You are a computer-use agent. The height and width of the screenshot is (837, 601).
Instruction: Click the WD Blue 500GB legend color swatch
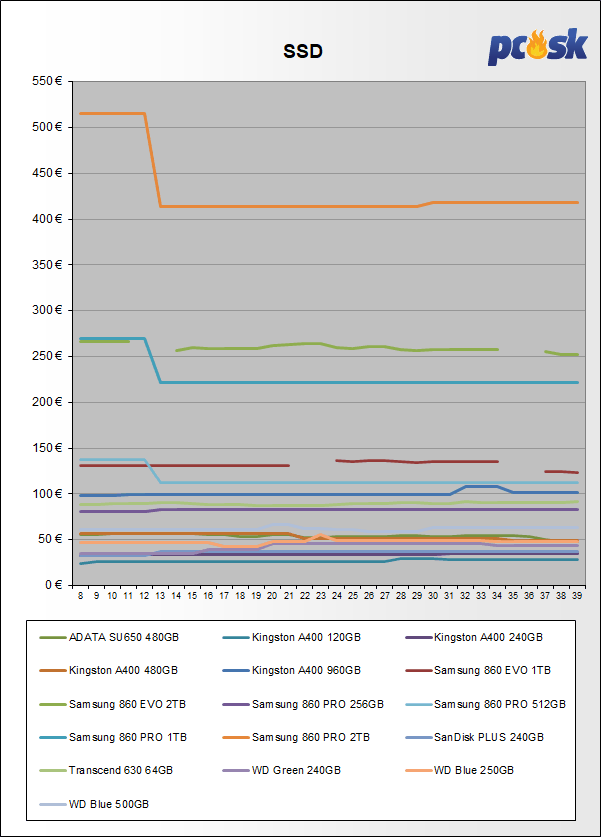click(52, 804)
